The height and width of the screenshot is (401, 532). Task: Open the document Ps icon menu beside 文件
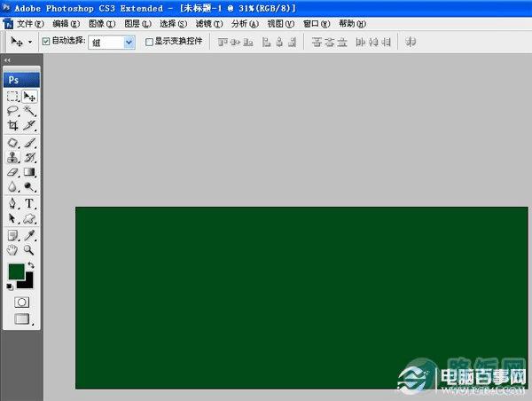pyautogui.click(x=8, y=24)
